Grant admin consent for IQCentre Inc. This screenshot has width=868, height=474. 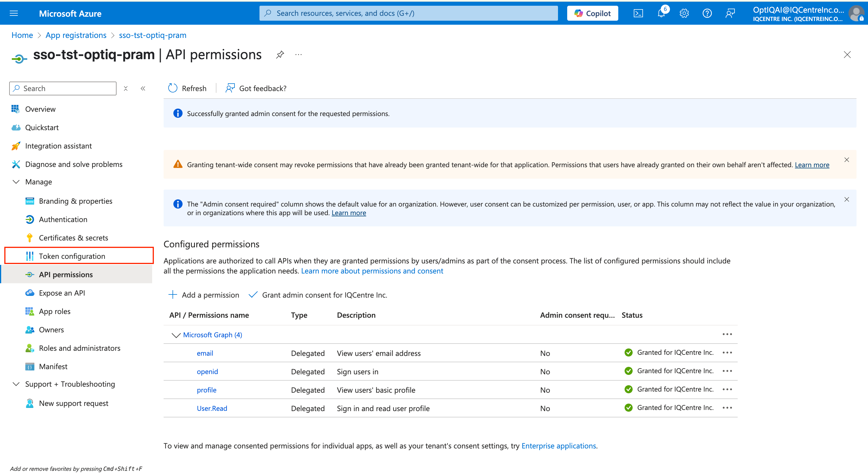pyautogui.click(x=318, y=295)
